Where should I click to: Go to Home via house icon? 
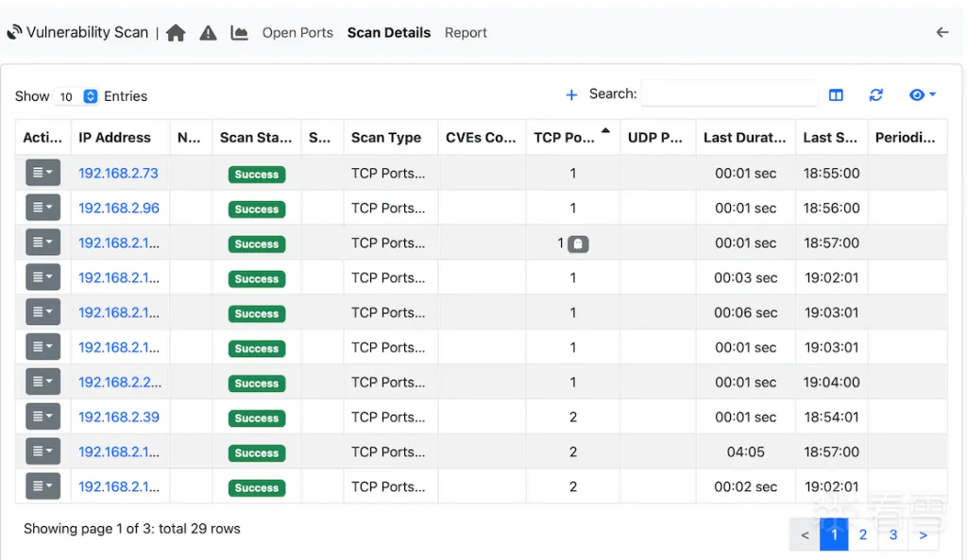[x=176, y=33]
